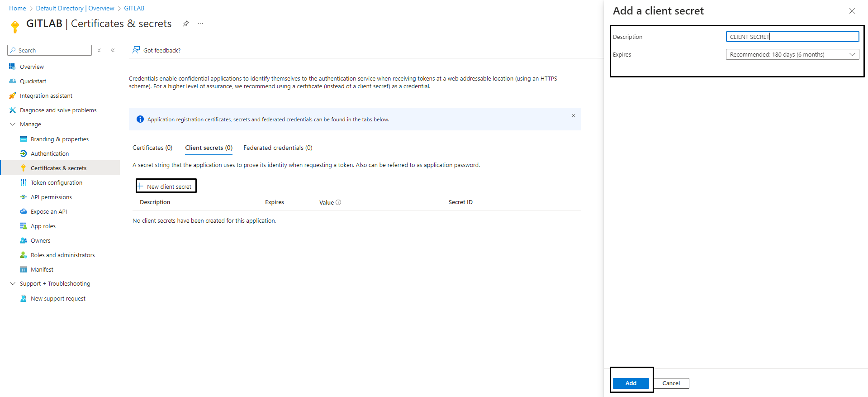The image size is (868, 397).
Task: Collapse the sidebar menu with double chevron
Action: tap(113, 50)
